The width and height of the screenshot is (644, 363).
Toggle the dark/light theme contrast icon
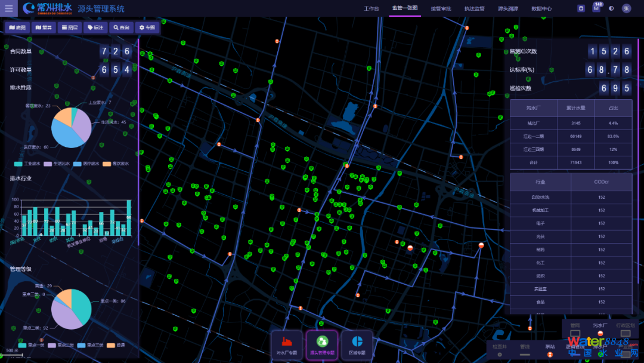click(x=611, y=8)
